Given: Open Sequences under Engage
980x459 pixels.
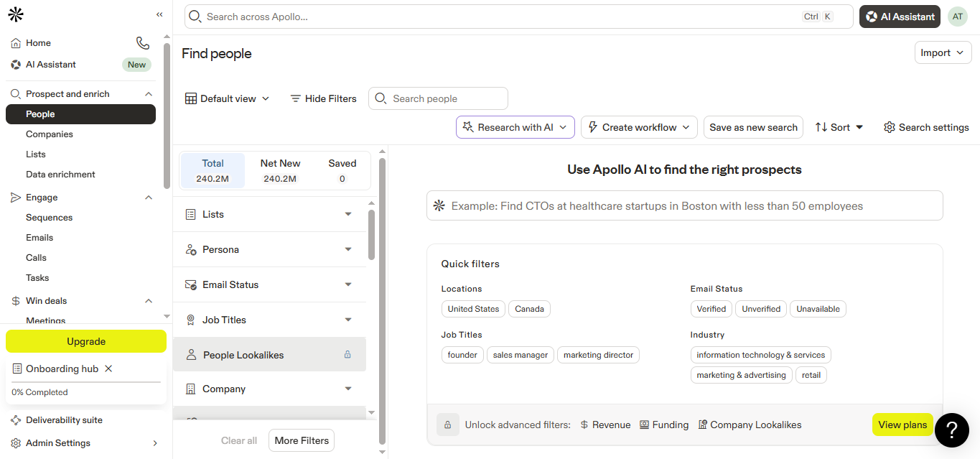Looking at the screenshot, I should (x=50, y=218).
